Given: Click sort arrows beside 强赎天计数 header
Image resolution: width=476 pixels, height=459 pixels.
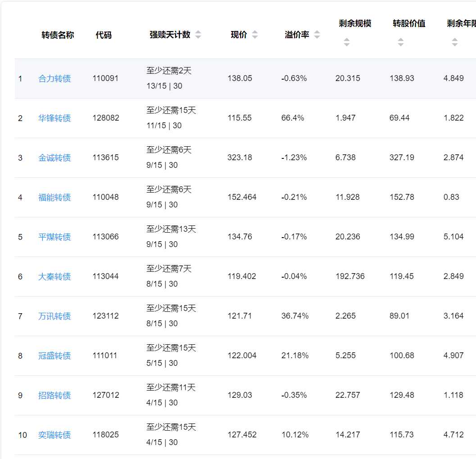Looking at the screenshot, I should pos(198,35).
